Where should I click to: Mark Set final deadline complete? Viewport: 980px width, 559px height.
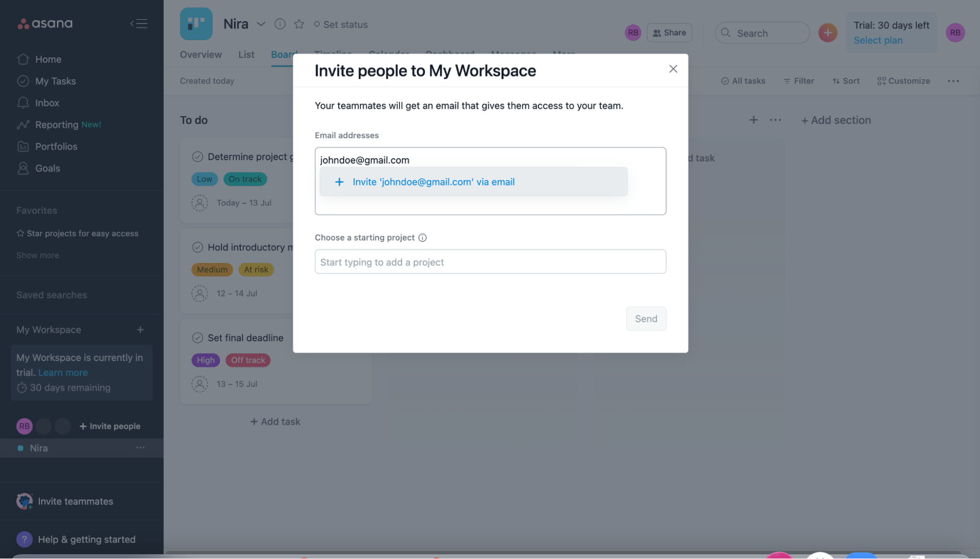point(198,338)
